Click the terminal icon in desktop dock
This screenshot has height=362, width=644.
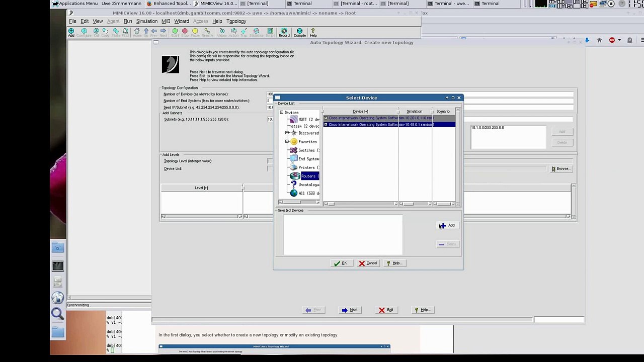[x=57, y=266]
